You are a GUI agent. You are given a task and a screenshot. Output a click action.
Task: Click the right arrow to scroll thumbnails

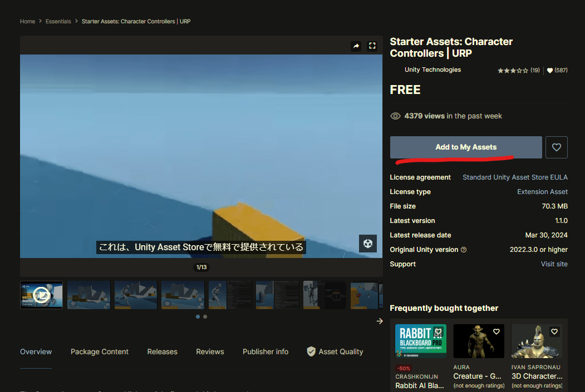380,321
